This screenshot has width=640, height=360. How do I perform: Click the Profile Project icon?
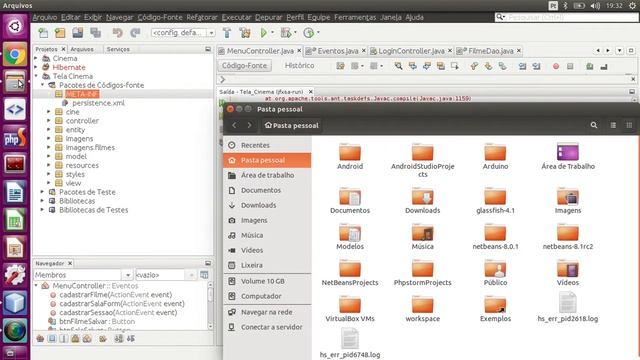coord(309,33)
